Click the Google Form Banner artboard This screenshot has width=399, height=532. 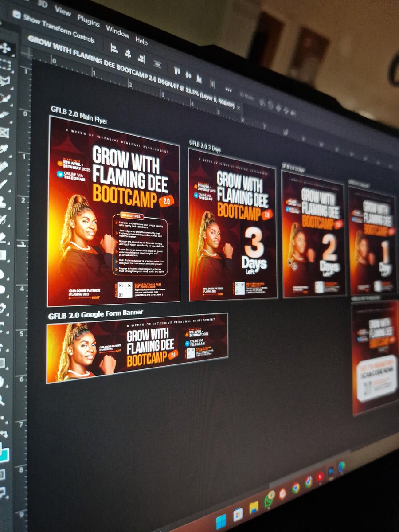tap(137, 347)
